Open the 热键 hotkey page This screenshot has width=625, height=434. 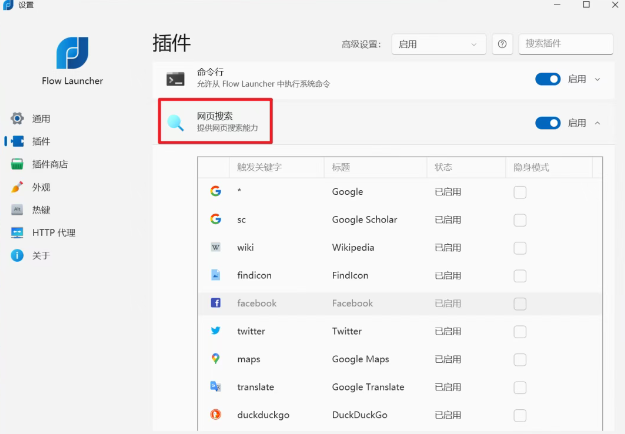tap(41, 210)
